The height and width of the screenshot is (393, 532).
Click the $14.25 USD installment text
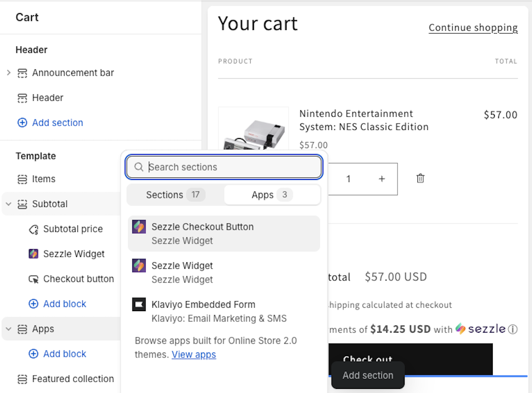click(400, 329)
